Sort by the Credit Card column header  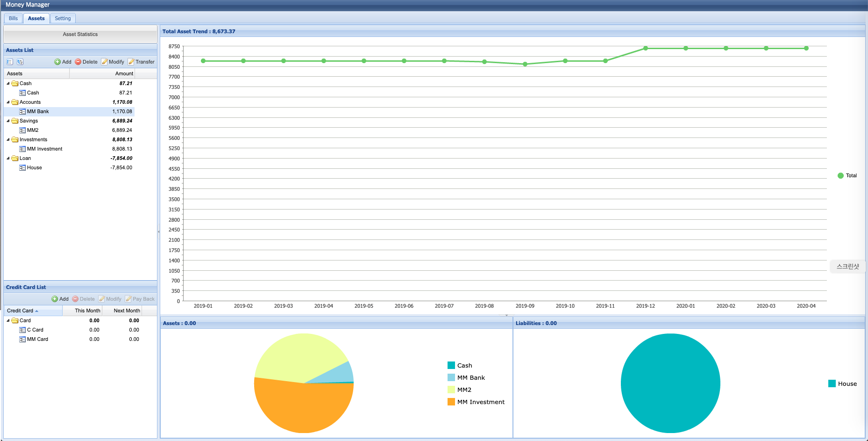point(33,311)
